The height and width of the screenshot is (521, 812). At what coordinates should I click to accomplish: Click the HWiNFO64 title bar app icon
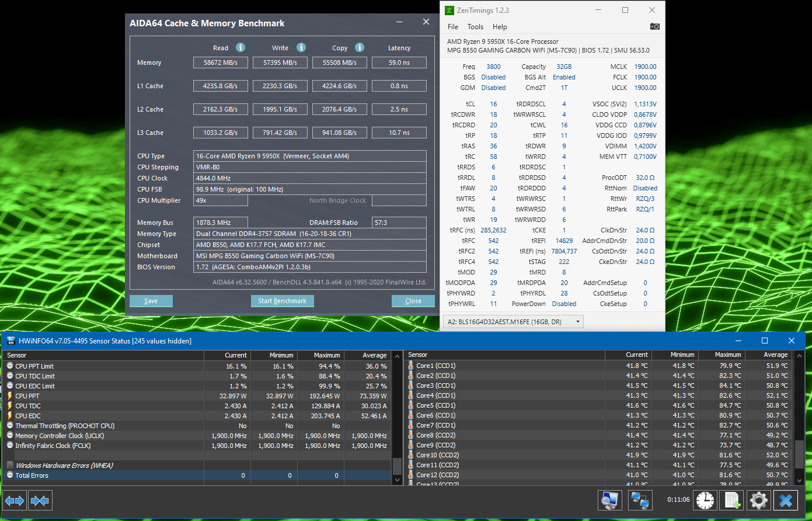click(x=10, y=341)
